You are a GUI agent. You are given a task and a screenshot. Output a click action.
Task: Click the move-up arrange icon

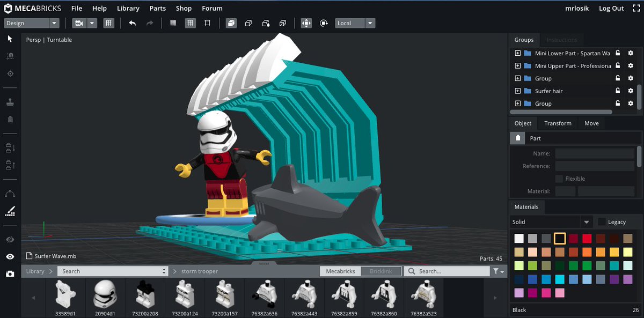pyautogui.click(x=10, y=165)
